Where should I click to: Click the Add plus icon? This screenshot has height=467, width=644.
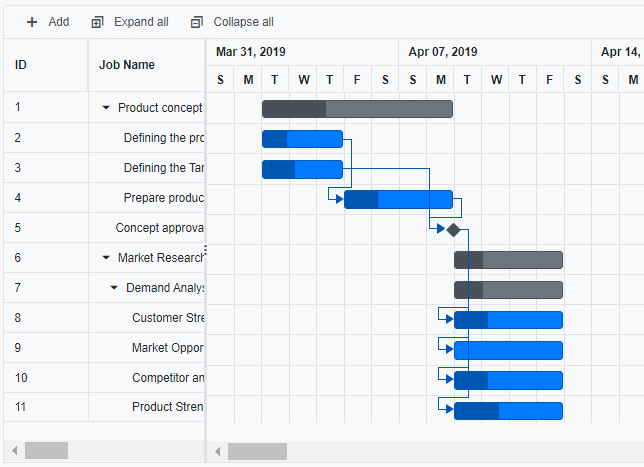32,22
